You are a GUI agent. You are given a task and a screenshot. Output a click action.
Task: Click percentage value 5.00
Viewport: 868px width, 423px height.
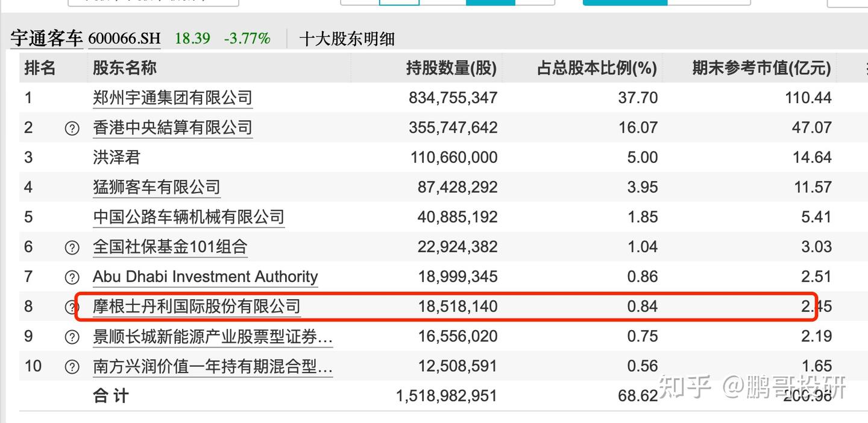pos(643,157)
